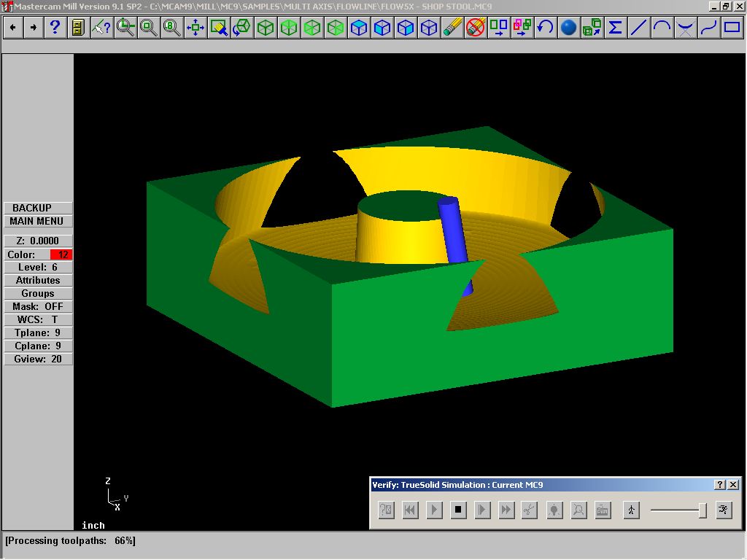
Task: Select blue cube front-face Cplane icon
Action: click(x=382, y=28)
